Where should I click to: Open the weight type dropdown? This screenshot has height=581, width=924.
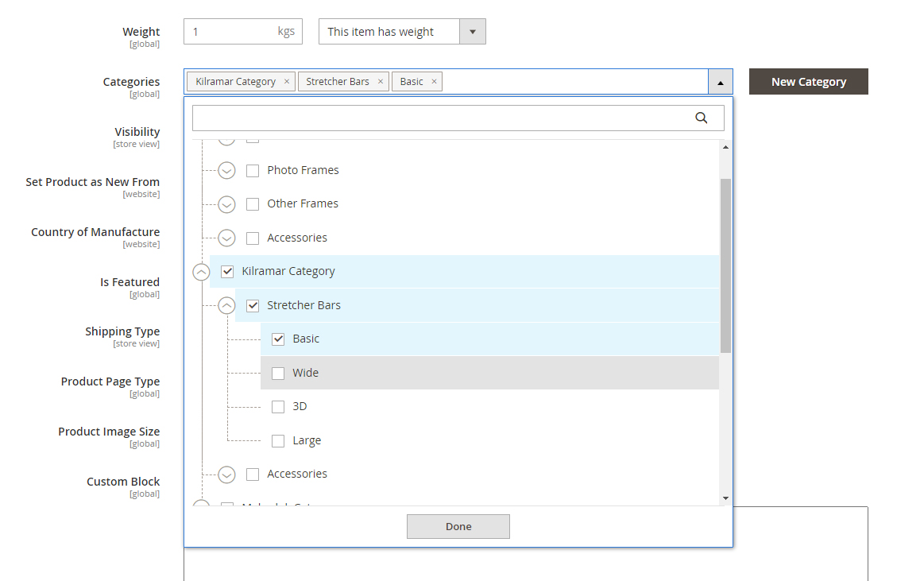pyautogui.click(x=473, y=32)
